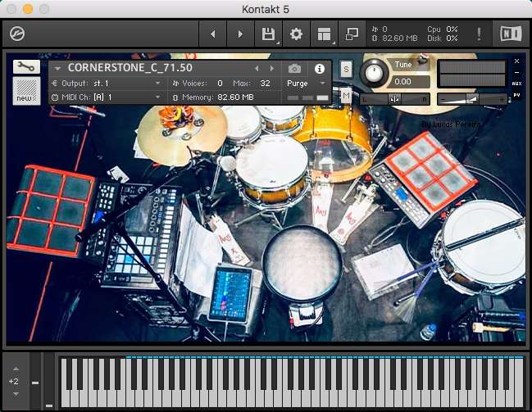Click the Max voices value 32
Viewport: 532px width, 412px height.
[x=265, y=83]
